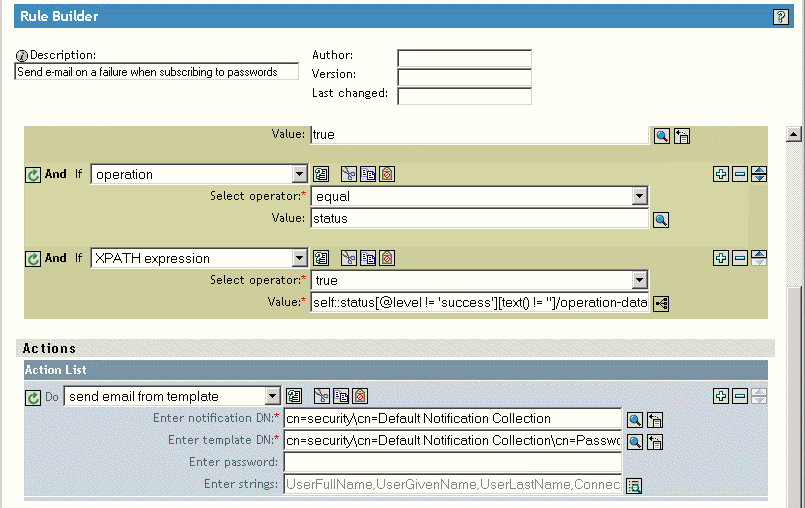Click the scrollbar up arrow
Viewport: 805px width, 508px height.
pos(795,134)
